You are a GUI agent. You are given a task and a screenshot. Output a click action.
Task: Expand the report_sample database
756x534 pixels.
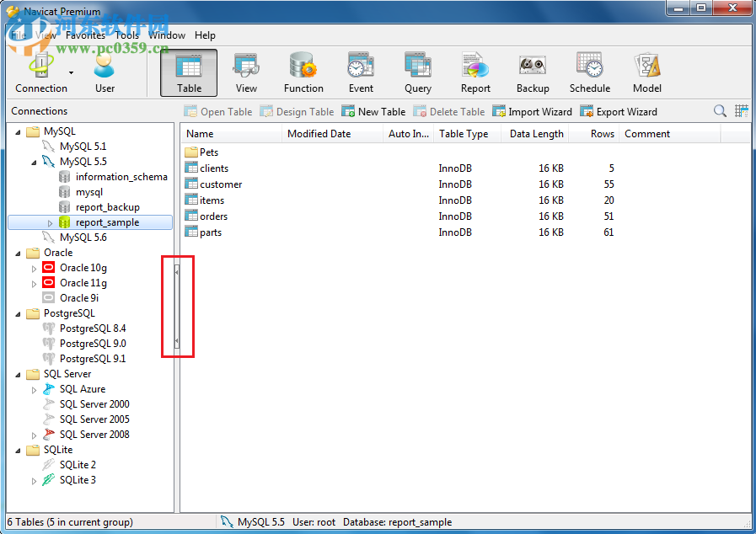click(x=50, y=223)
